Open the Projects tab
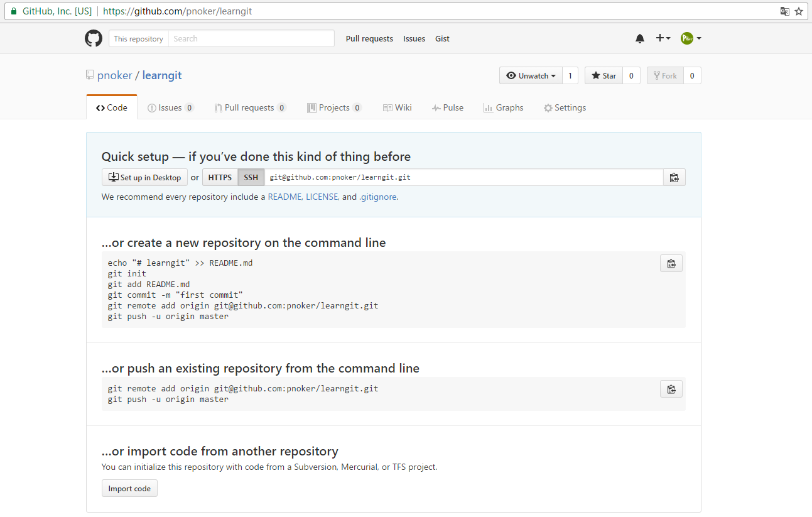Viewport: 812px width, 517px height. pos(334,107)
